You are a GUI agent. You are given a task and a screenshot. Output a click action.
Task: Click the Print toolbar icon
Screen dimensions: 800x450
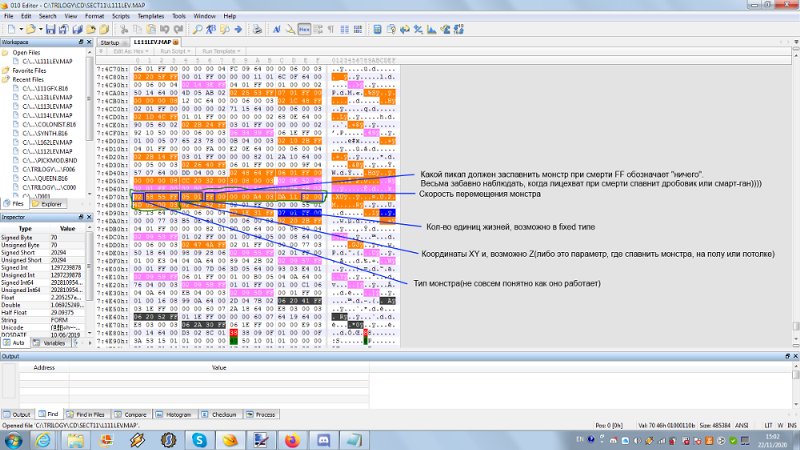click(x=257, y=29)
